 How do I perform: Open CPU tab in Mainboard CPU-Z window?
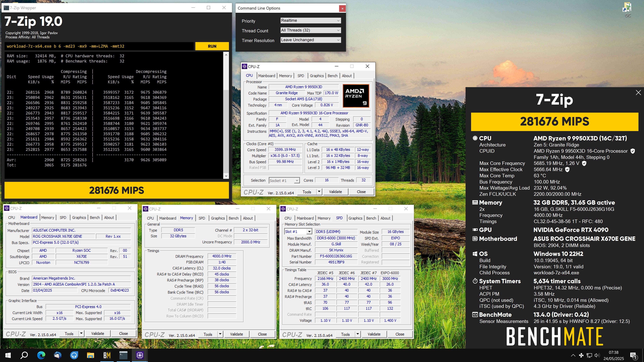coord(12,218)
